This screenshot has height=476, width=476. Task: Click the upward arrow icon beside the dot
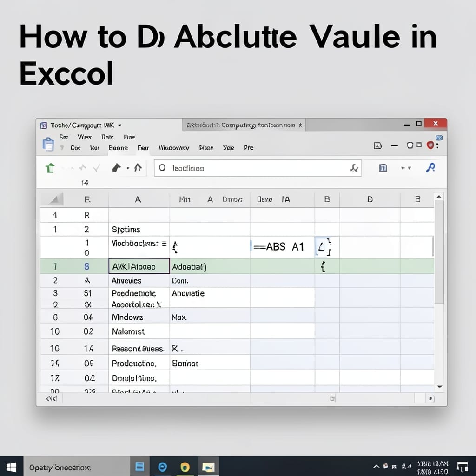138,167
